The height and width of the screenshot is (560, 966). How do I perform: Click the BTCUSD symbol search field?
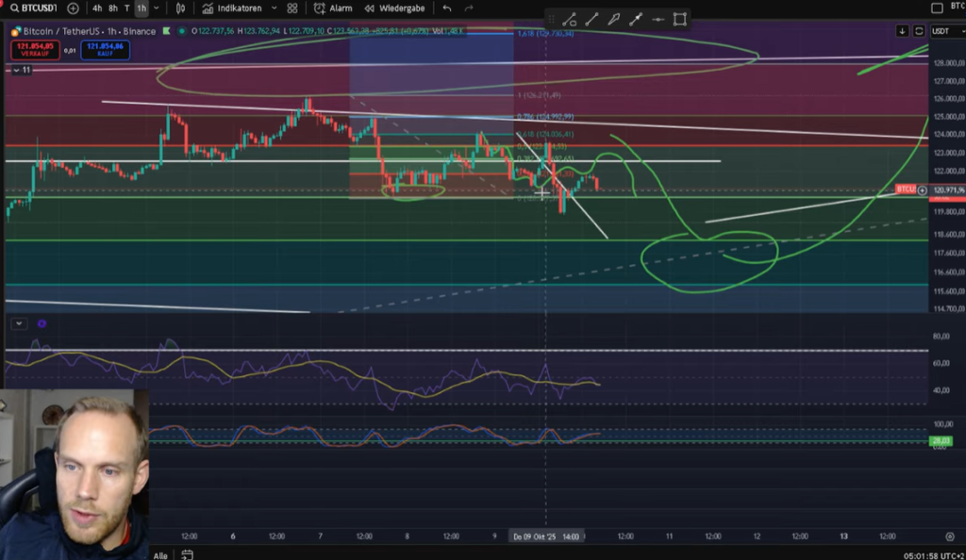(36, 8)
